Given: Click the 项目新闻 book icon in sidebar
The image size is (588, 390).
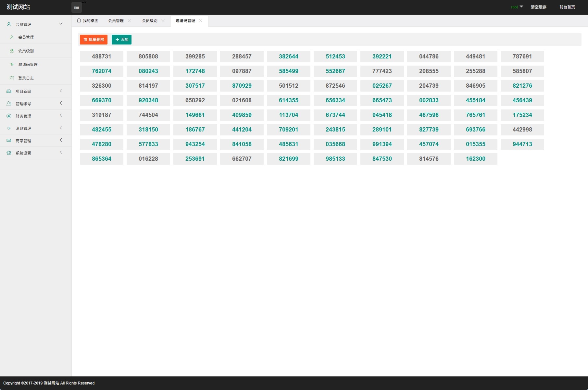Looking at the screenshot, I should click(9, 92).
